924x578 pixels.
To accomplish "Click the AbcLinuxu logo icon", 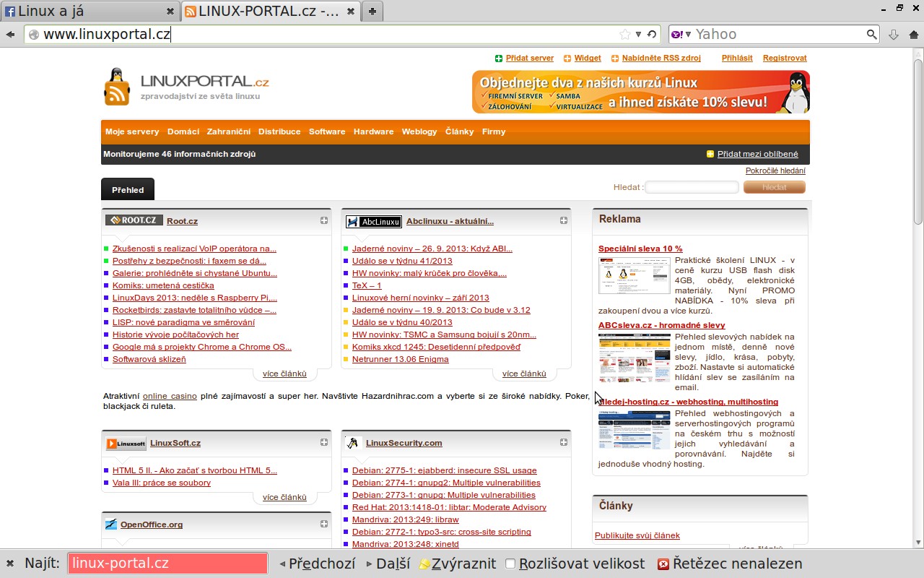I will coord(373,221).
